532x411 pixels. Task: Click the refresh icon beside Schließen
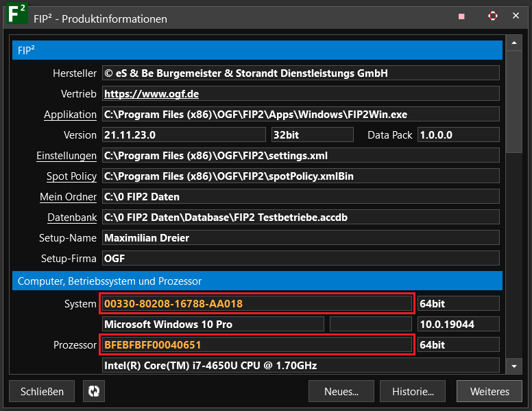(94, 391)
